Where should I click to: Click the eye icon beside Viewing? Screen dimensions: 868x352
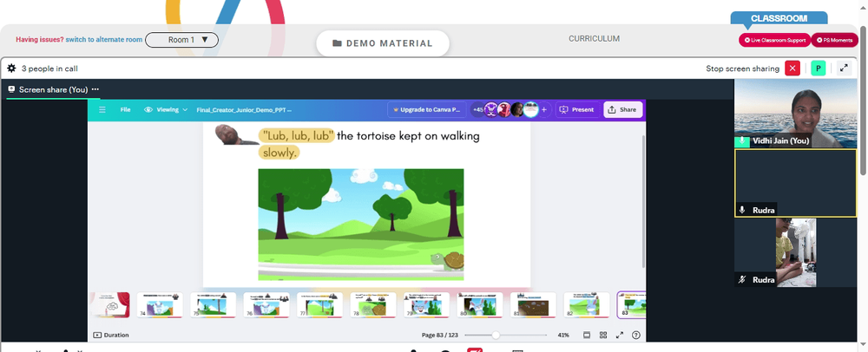click(x=148, y=109)
